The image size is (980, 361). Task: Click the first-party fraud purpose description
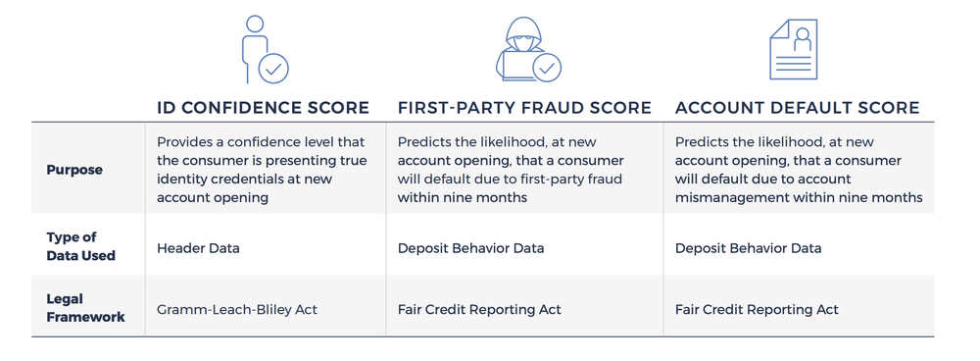[x=511, y=170]
